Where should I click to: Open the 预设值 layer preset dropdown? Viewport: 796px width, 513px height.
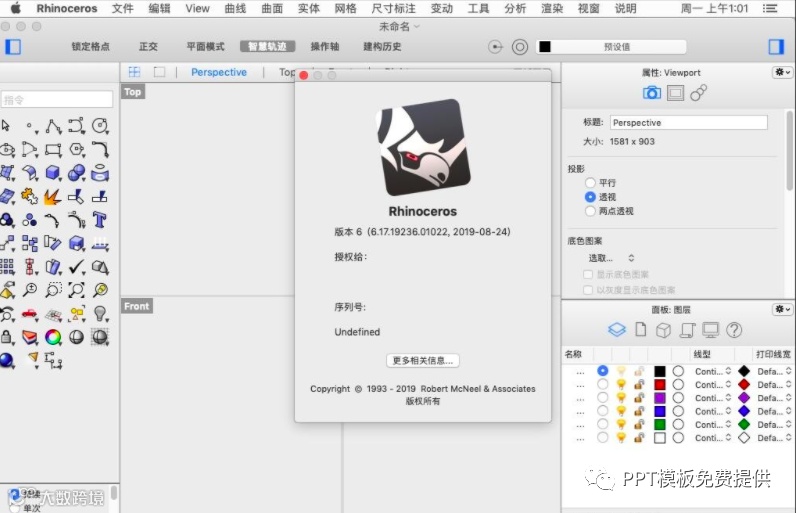pos(611,47)
